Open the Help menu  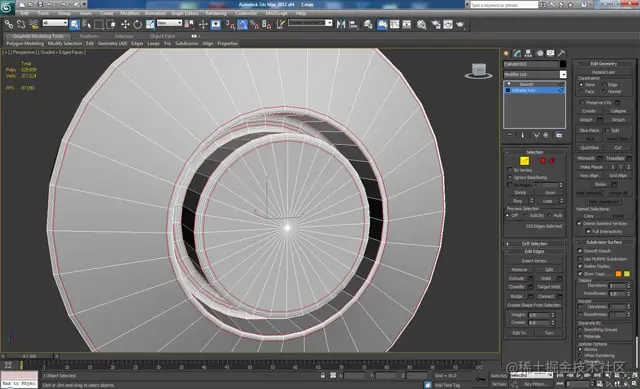tap(300, 13)
